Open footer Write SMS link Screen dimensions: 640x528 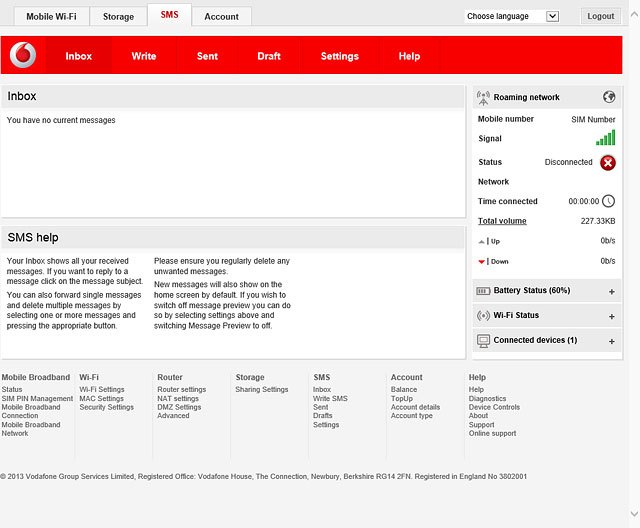(330, 398)
